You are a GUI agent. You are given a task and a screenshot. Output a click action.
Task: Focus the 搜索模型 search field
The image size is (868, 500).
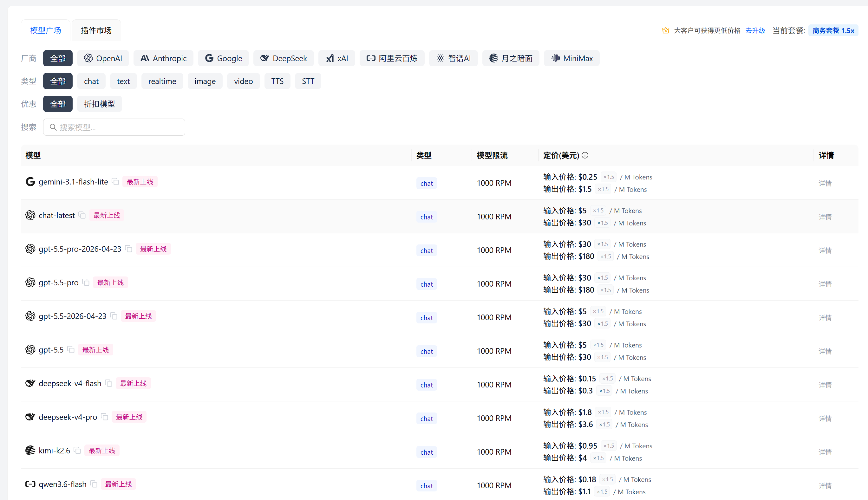click(114, 127)
